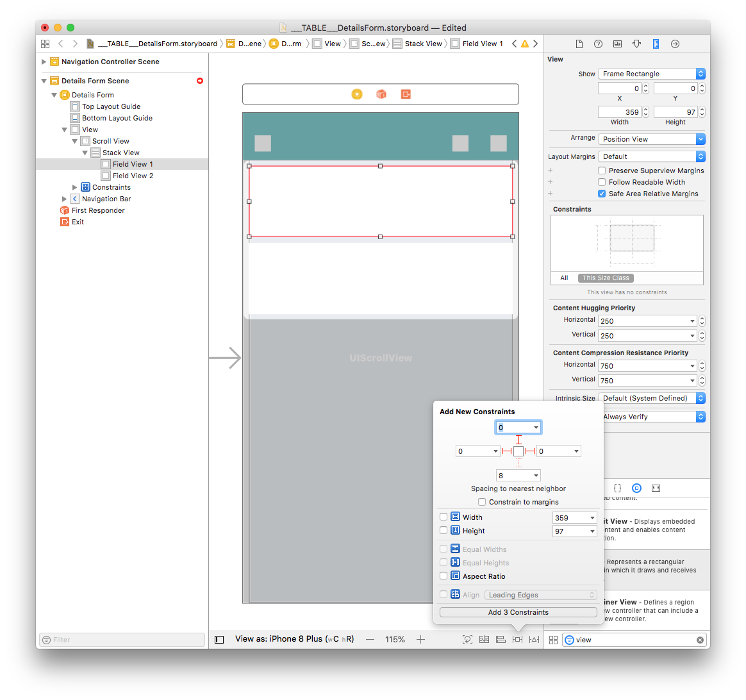This screenshot has height=700, width=746.
Task: Click View as: iPhone 8 Plus
Action: tap(295, 639)
